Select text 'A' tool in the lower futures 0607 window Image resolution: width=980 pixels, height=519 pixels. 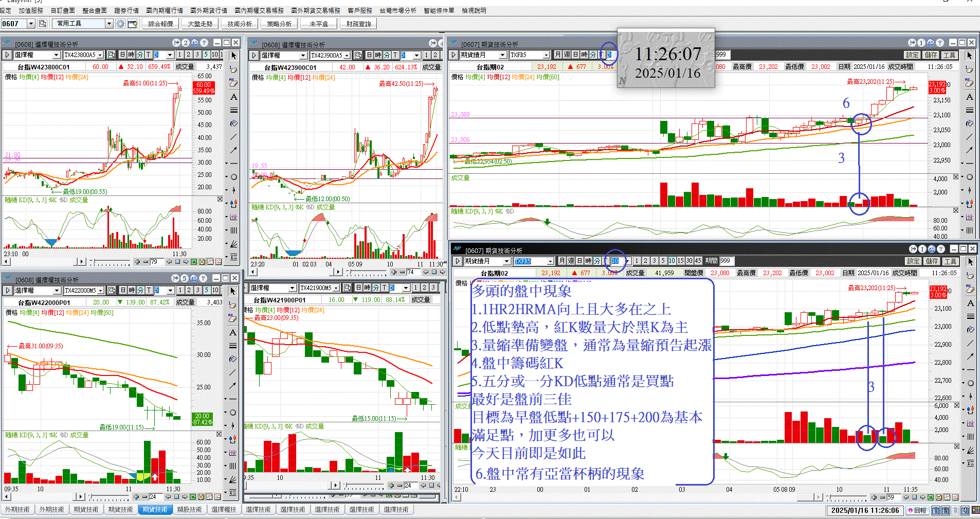click(971, 303)
